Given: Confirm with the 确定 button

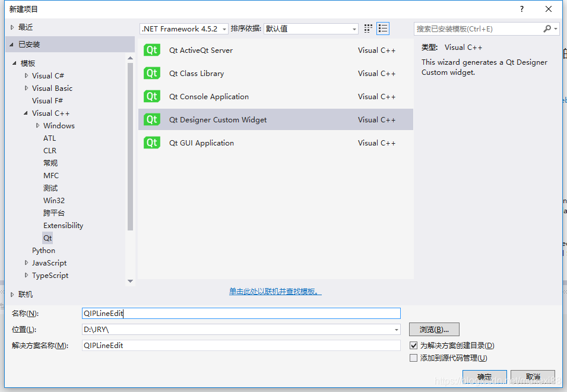Looking at the screenshot, I should pyautogui.click(x=484, y=377).
